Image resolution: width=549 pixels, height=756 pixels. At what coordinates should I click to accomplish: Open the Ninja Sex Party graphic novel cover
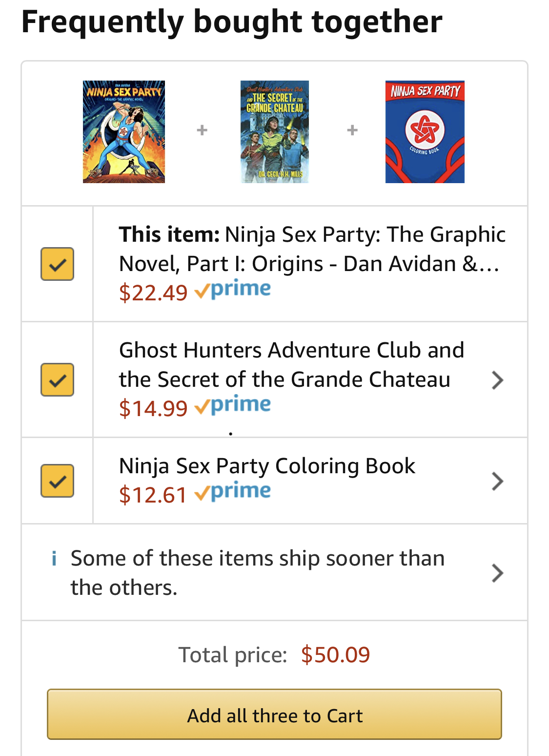click(124, 132)
